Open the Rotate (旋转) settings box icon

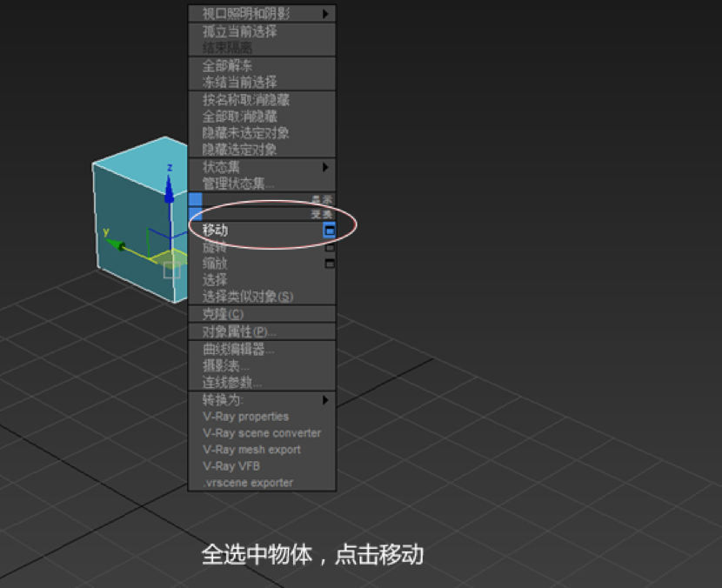pos(329,247)
